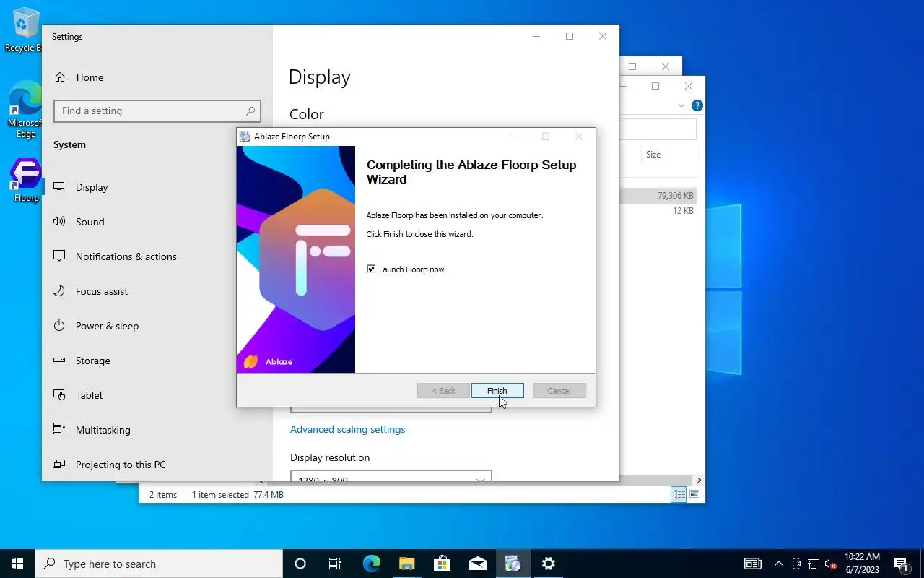Switch File Explorer to details view
Viewport: 924px width, 578px height.
click(x=679, y=494)
